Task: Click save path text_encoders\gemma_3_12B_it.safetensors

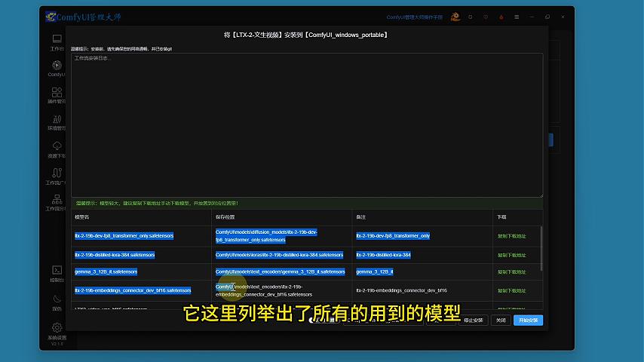Action: [280, 271]
